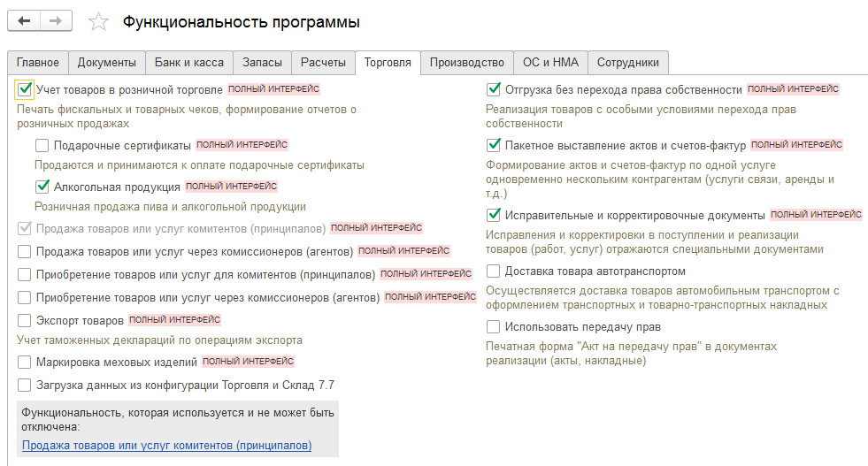Click the back arrow navigation button
The height and width of the screenshot is (466, 868).
(24, 20)
